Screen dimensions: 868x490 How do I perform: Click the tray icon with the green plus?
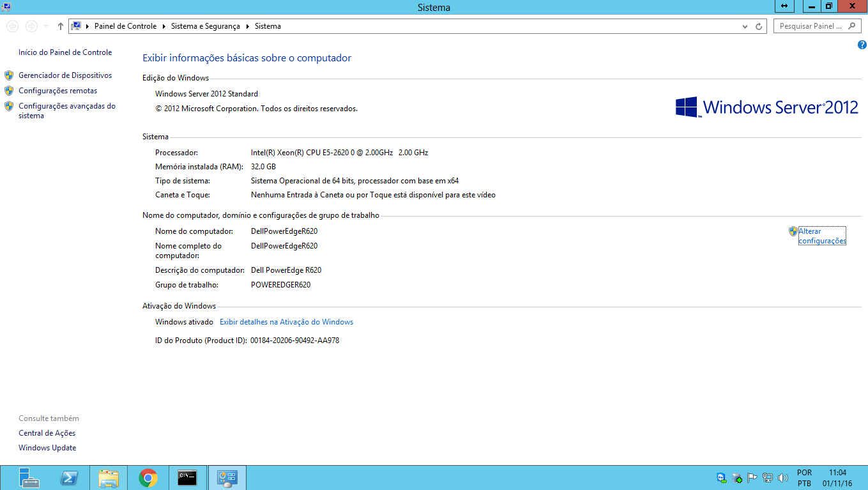click(x=737, y=477)
